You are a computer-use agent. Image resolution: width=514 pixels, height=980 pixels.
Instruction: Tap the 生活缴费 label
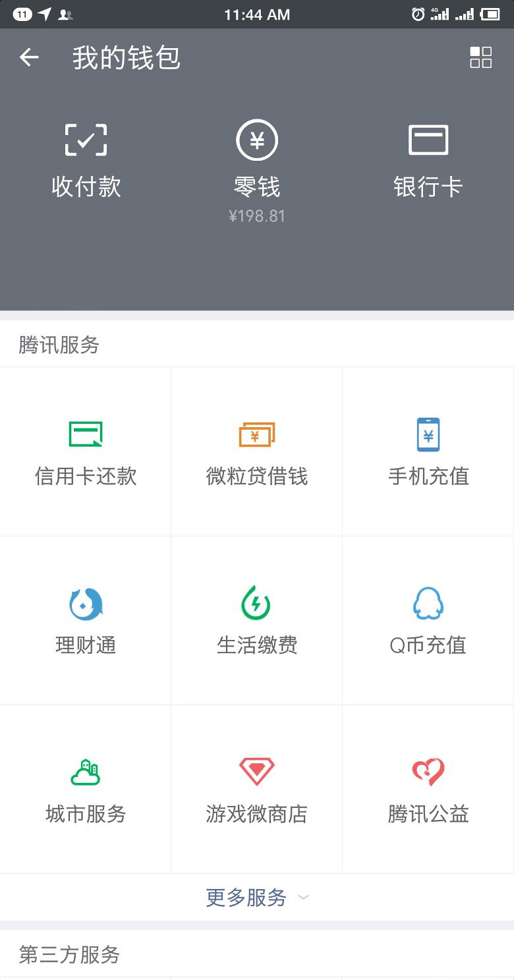[x=257, y=645]
